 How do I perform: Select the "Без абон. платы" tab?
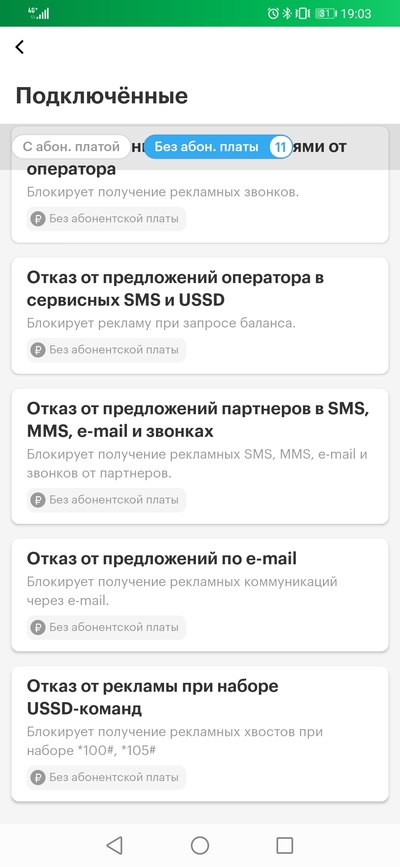tap(217, 147)
